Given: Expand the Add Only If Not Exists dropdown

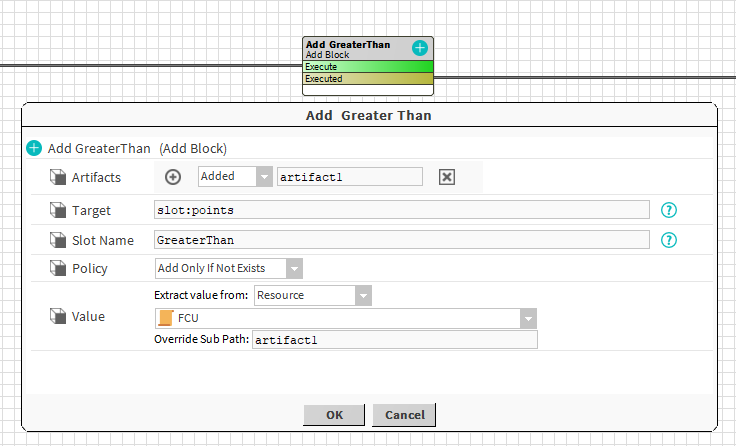Looking at the screenshot, I should coord(294,268).
